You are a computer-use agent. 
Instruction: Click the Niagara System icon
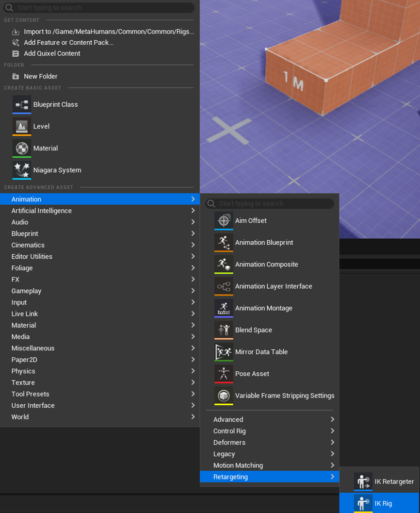tap(22, 170)
